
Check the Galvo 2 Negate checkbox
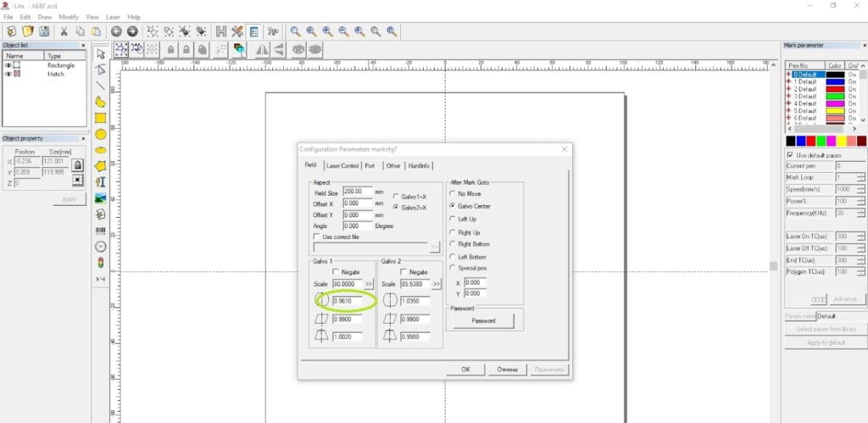(x=403, y=272)
